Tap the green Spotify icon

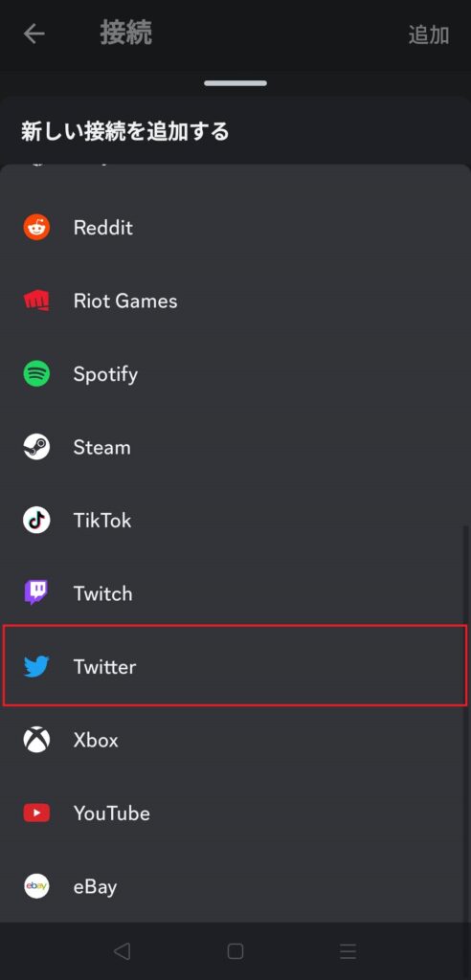coord(36,374)
